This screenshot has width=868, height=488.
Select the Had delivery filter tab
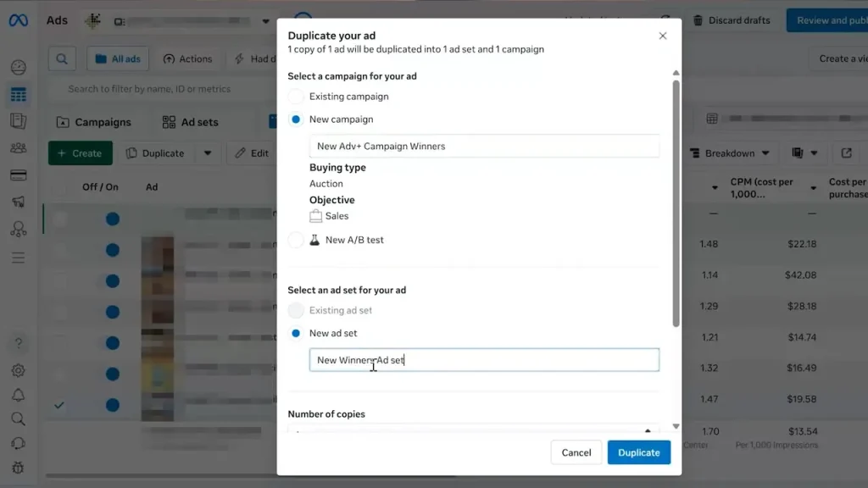254,58
